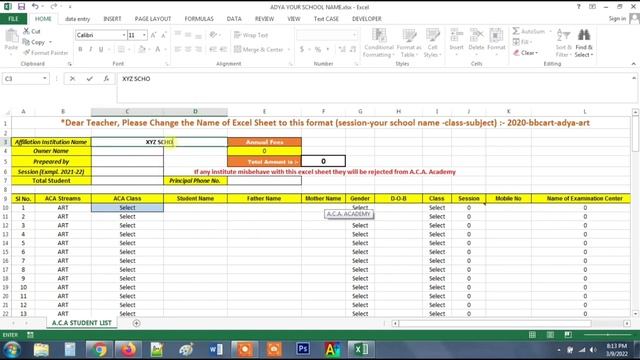Adjust the zoom slider in status bar
This screenshot has height=360, width=640.
point(608,335)
